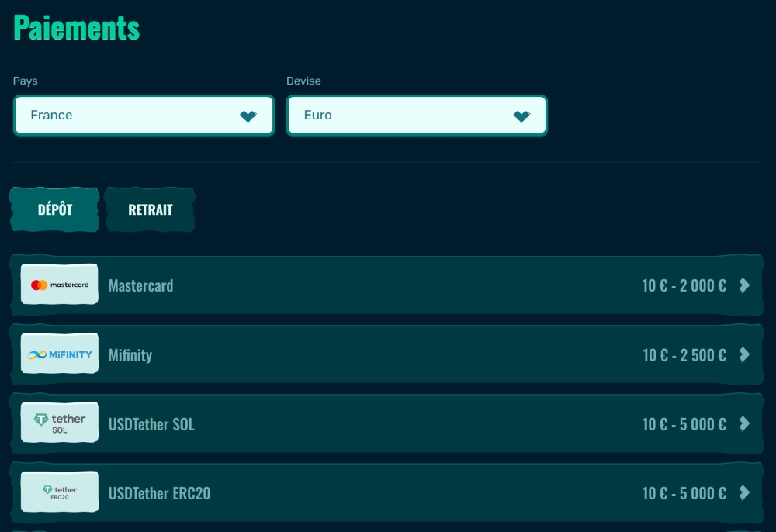This screenshot has width=776, height=532.
Task: Expand Mifinity row with arrow icon
Action: pyautogui.click(x=744, y=355)
